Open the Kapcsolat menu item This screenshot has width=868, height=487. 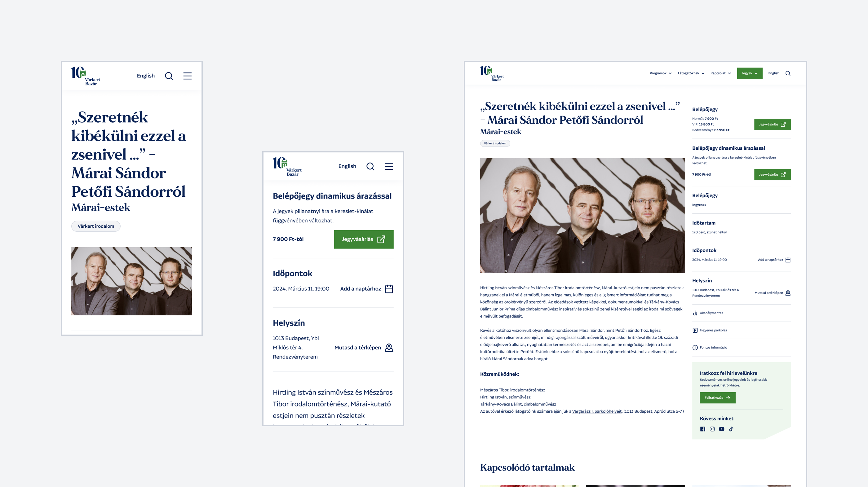tap(720, 73)
